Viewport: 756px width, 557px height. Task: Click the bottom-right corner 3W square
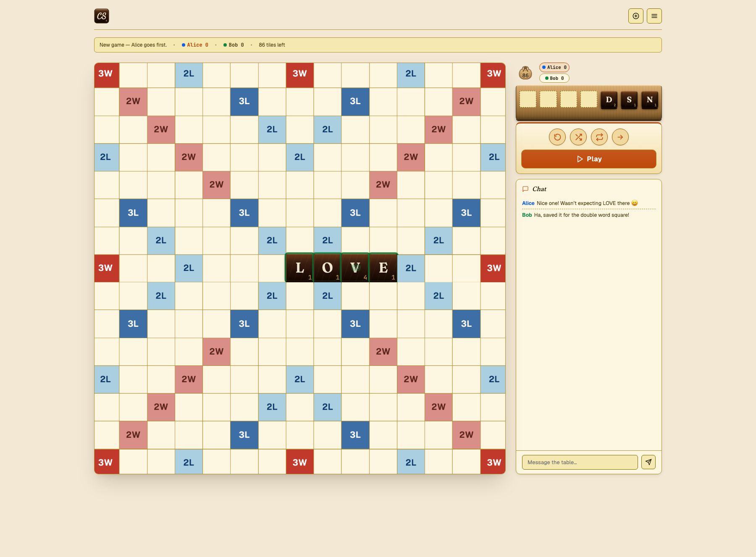(493, 462)
